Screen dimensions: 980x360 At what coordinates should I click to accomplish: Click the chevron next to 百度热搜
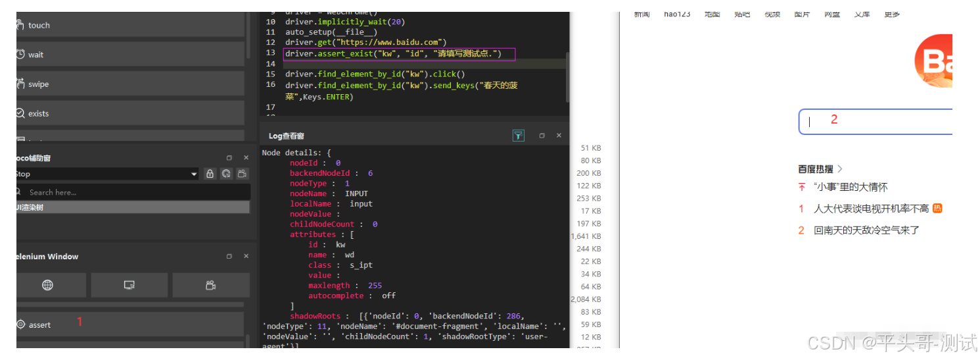click(x=840, y=169)
